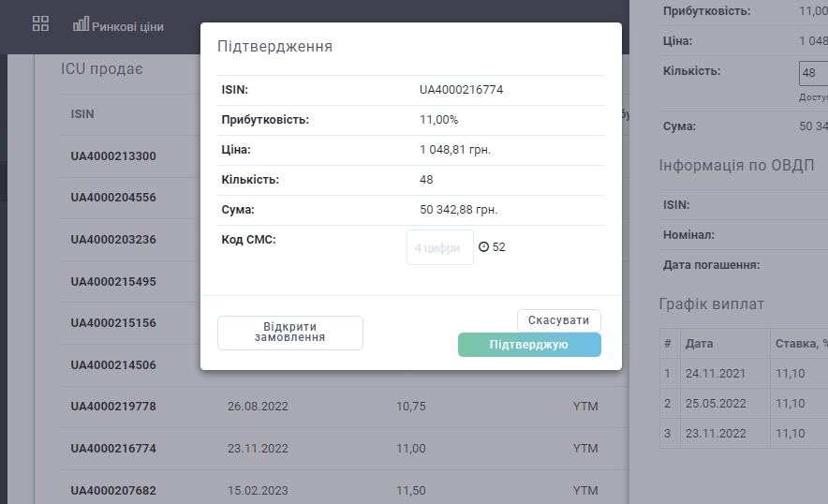Cancel with the Скасувати button
828x504 pixels.
558,320
